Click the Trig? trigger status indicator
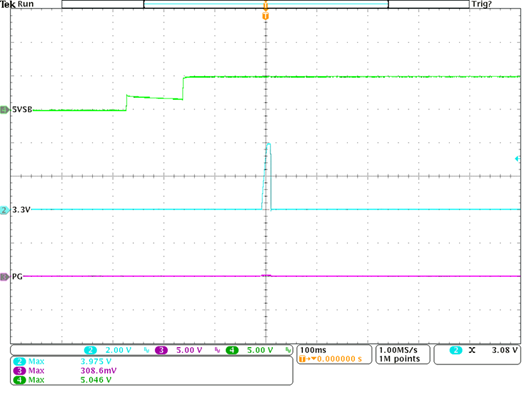This screenshot has width=522, height=395. pos(481,4)
